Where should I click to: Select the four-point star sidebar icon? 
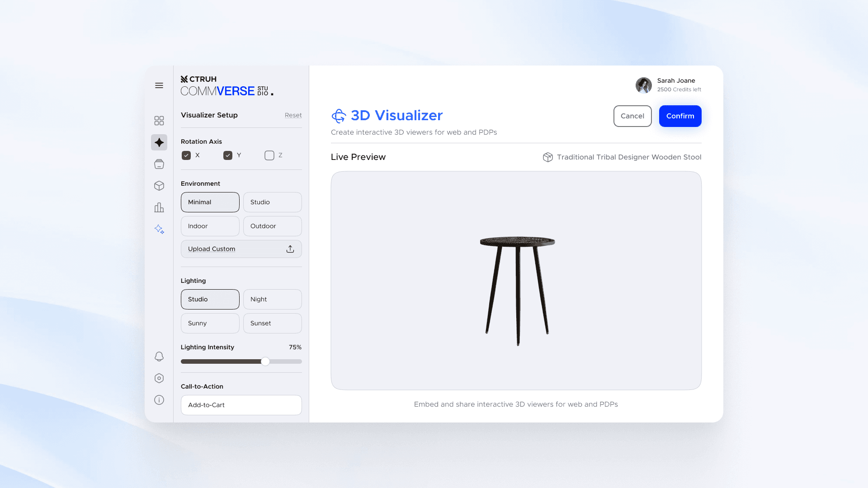(159, 142)
